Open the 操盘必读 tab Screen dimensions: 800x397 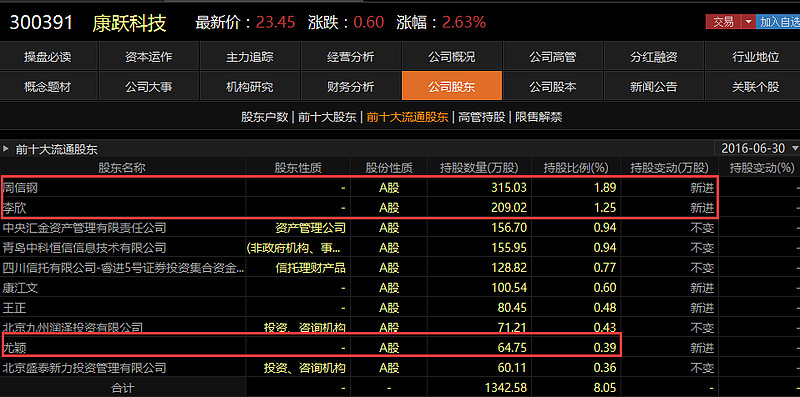47,56
